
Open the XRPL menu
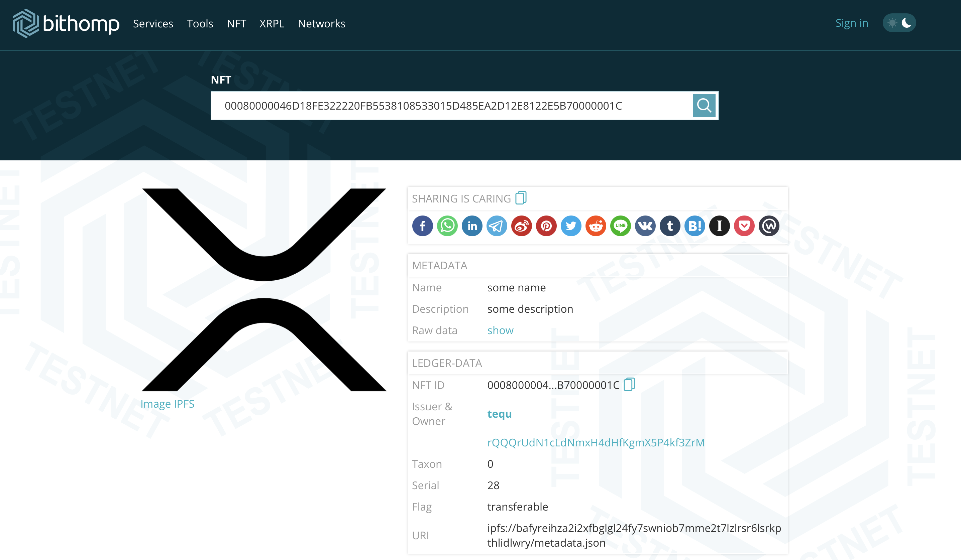(x=272, y=24)
